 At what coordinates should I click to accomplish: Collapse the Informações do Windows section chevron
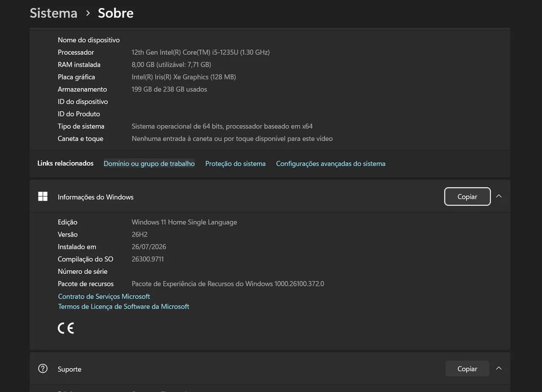coord(499,196)
